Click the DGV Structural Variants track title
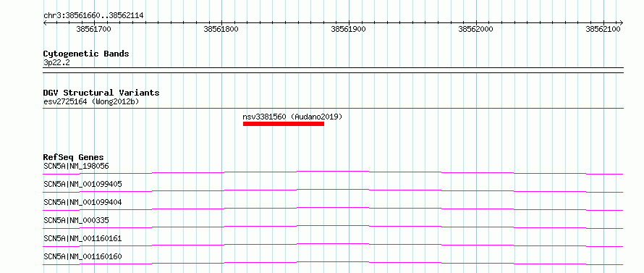This screenshot has width=644, height=273. coord(101,93)
